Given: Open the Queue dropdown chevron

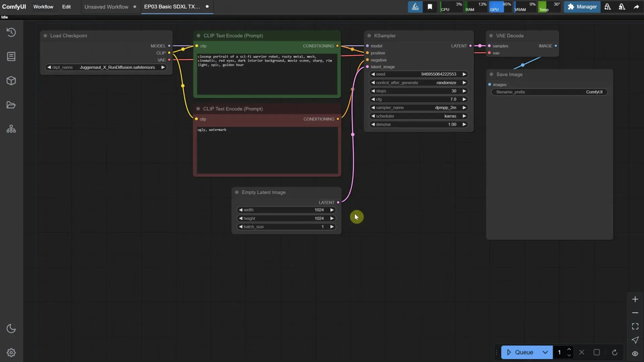Looking at the screenshot, I should [x=546, y=352].
